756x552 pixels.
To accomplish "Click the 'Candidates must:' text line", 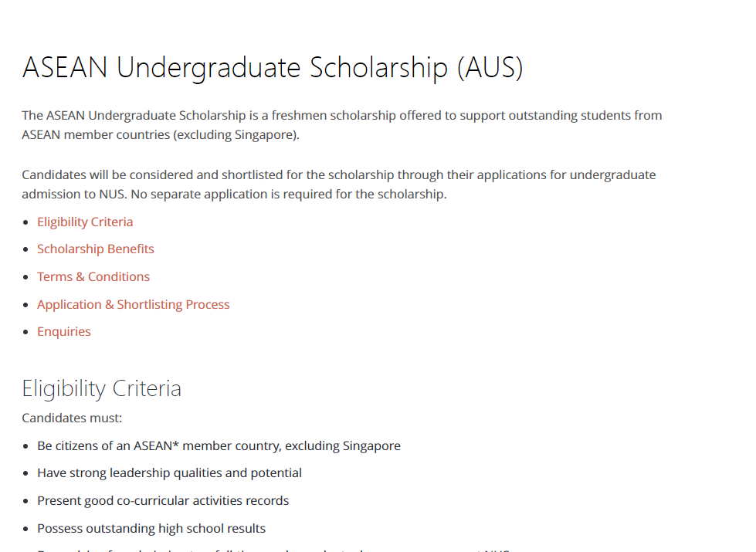I will click(x=72, y=418).
